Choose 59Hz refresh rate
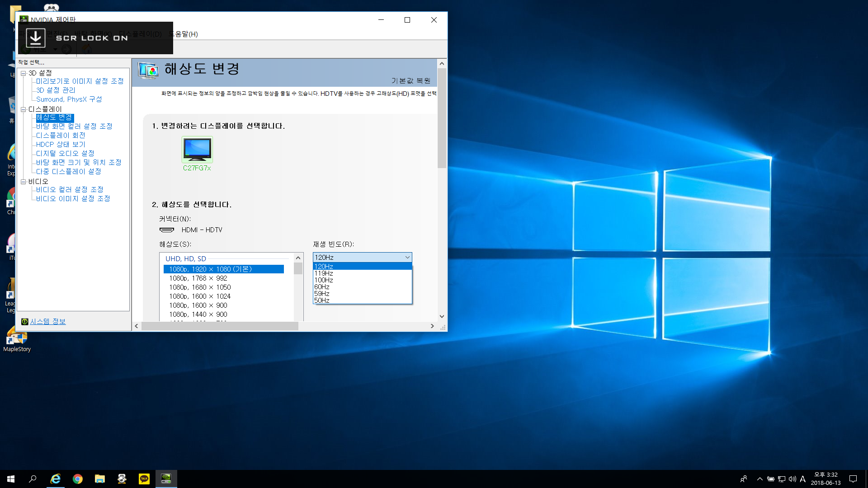The width and height of the screenshot is (868, 488). pos(362,294)
